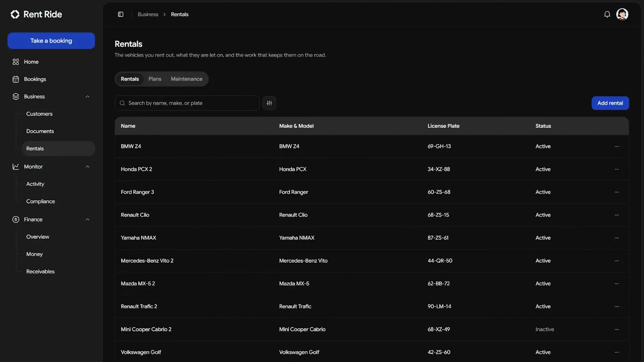Screen dimensions: 644x362
Task: Click Ford Ranger 3 name cell
Action: click(x=137, y=192)
